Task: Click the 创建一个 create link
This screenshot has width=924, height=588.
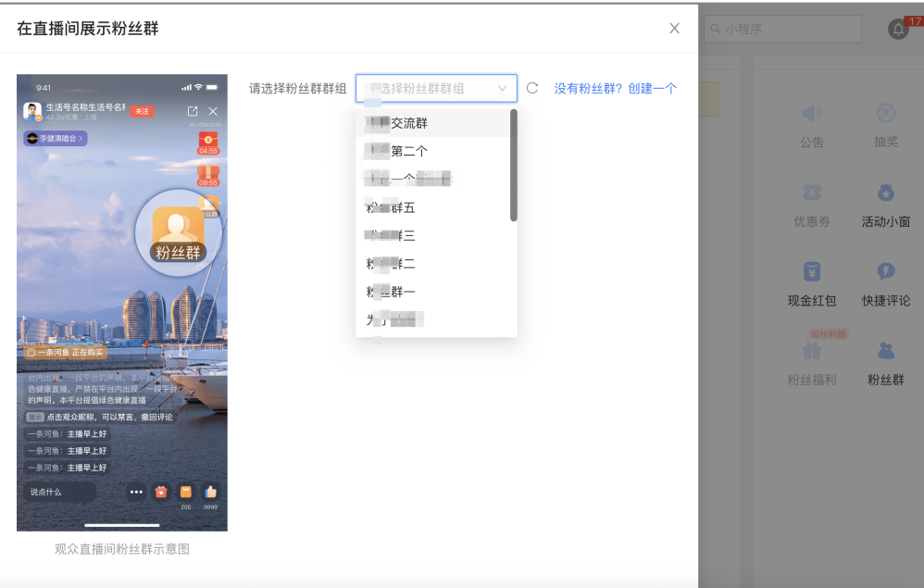Action: click(653, 87)
